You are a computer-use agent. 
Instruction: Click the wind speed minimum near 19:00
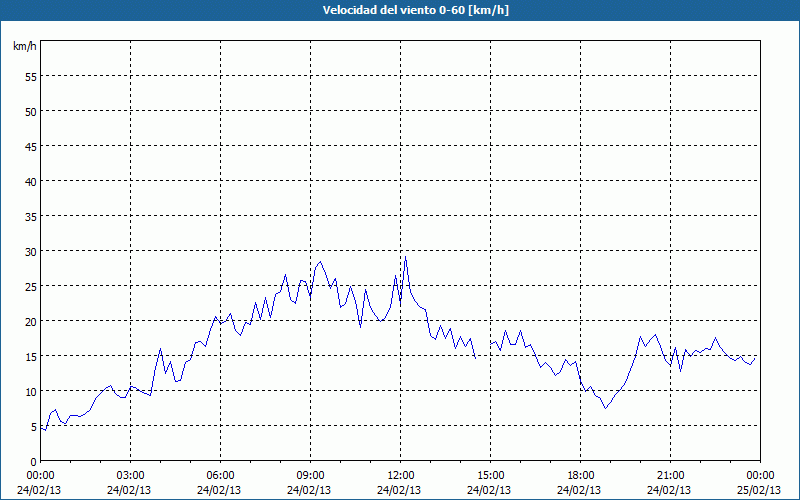pyautogui.click(x=605, y=408)
